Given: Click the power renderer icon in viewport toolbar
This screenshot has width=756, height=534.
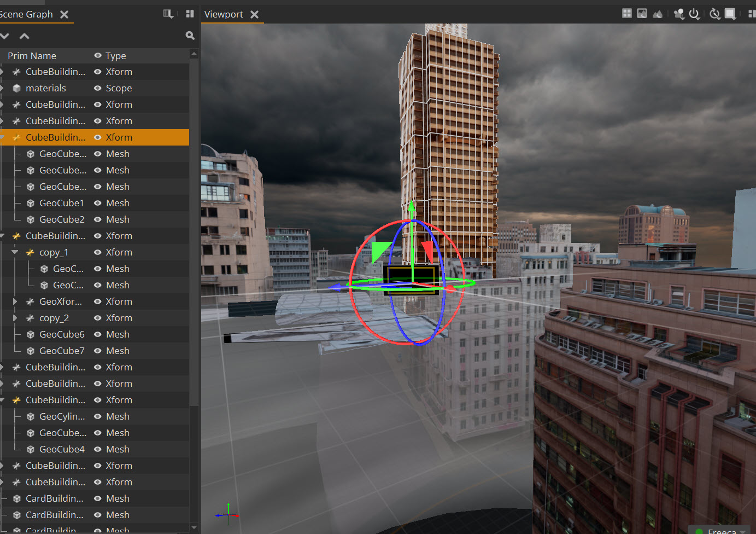Looking at the screenshot, I should point(694,14).
